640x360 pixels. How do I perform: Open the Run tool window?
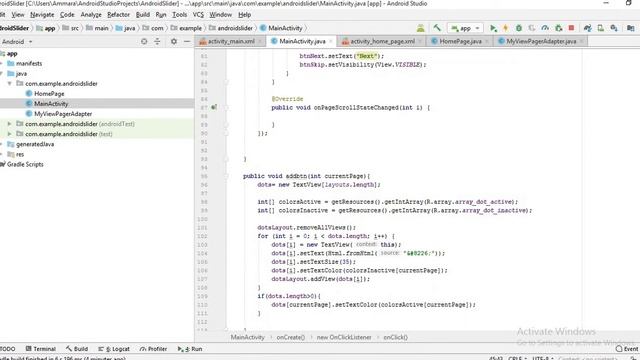click(x=190, y=349)
